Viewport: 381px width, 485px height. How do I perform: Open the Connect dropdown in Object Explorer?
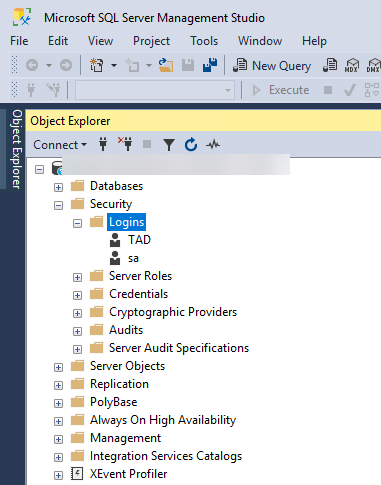click(x=60, y=145)
